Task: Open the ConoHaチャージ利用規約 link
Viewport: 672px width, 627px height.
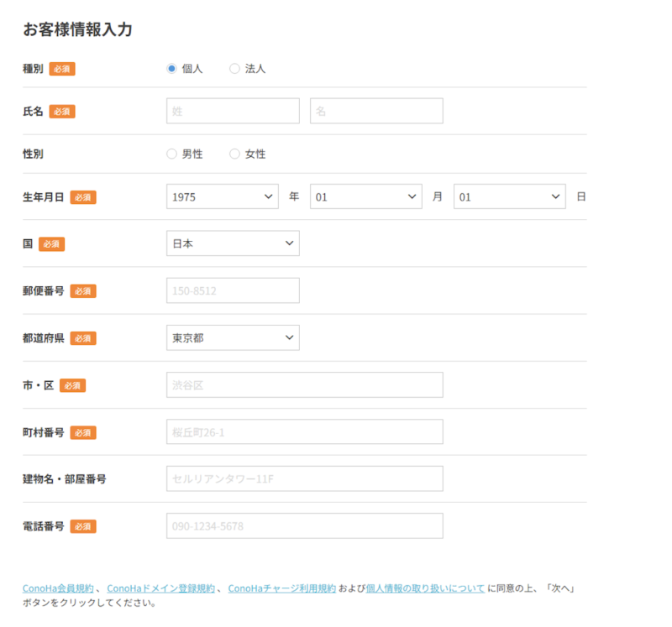Action: (x=281, y=588)
